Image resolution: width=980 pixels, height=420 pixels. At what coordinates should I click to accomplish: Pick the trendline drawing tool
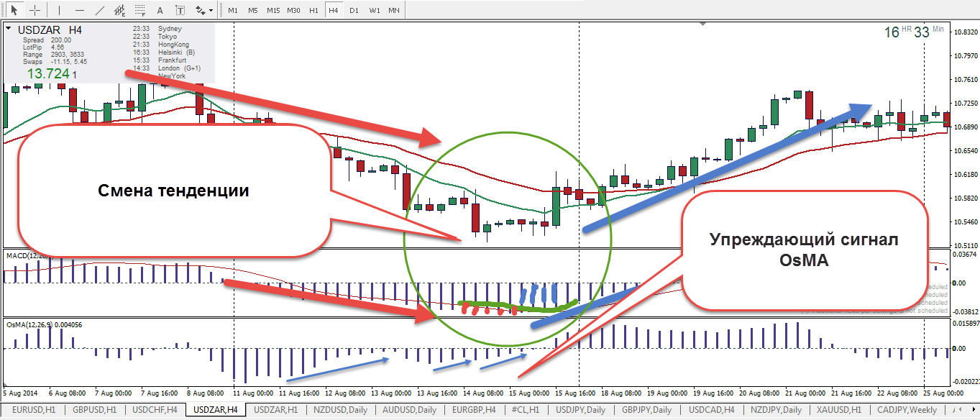(x=100, y=11)
